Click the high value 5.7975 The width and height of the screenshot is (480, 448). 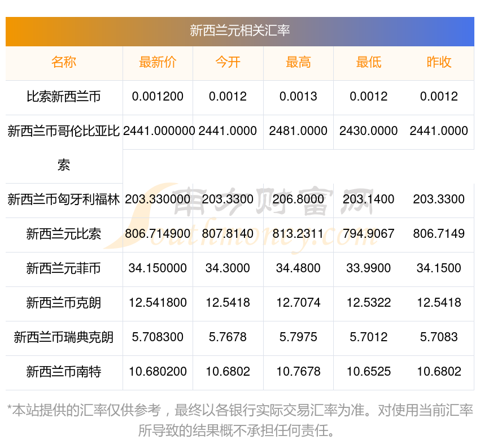298,337
